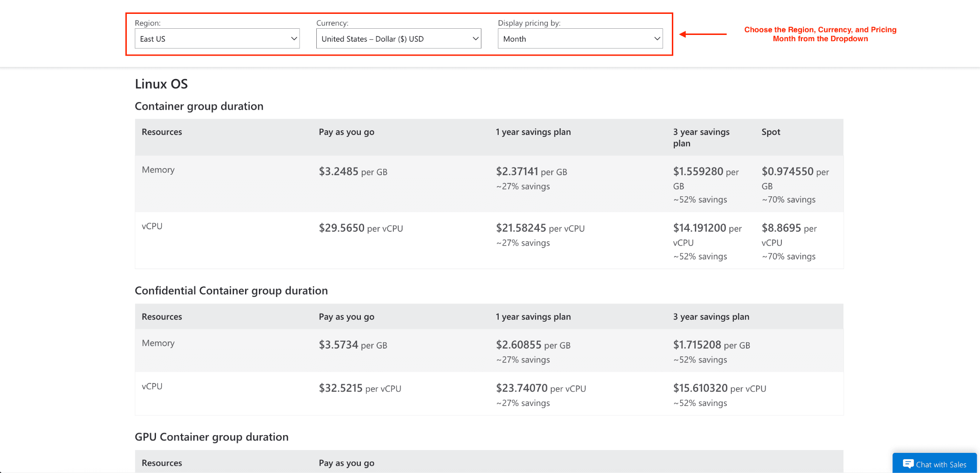Click the $29.5650 per vCPU price

pyautogui.click(x=361, y=228)
